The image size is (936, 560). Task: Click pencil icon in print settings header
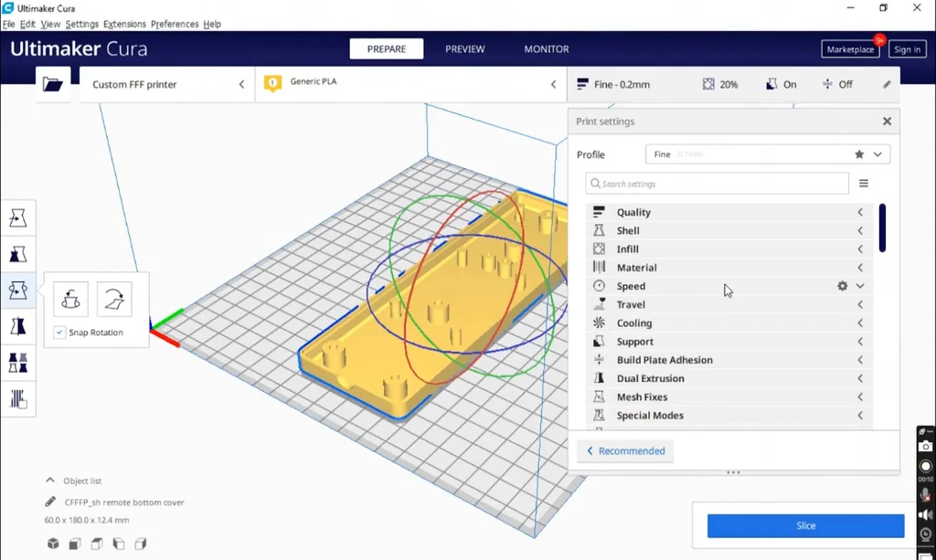887,84
